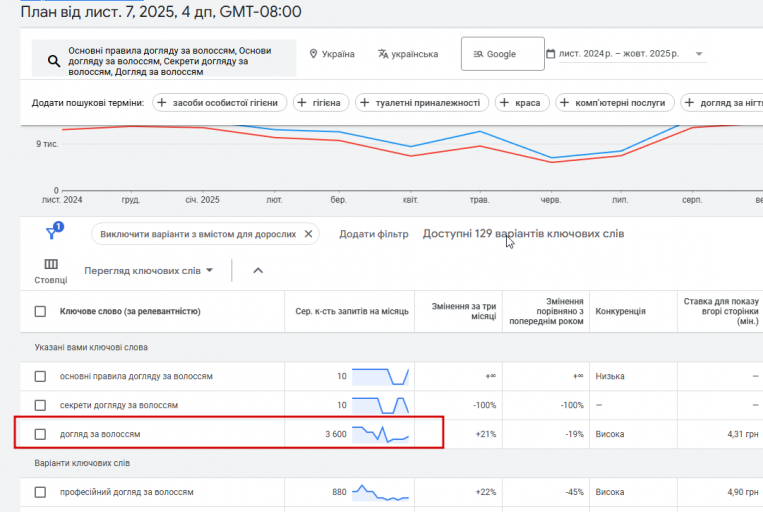Click the Низька competition cell
The height and width of the screenshot is (512, 763).
(610, 376)
